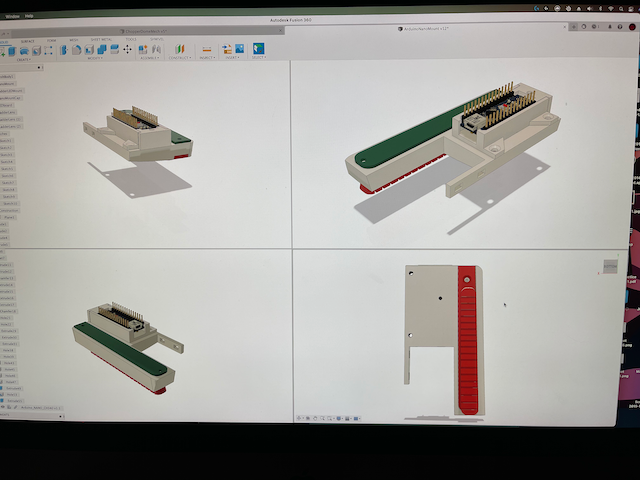Click the new design plus button
The width and height of the screenshot is (640, 480).
(x=573, y=27)
